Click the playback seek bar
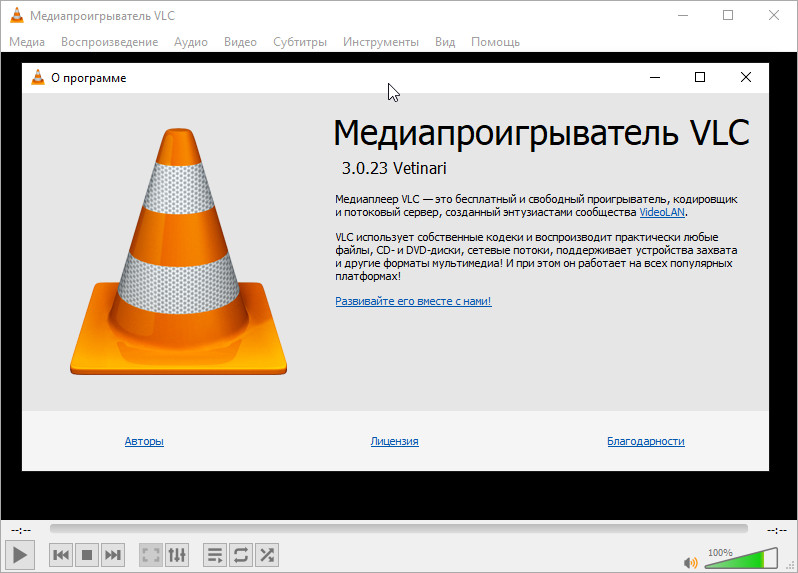Image resolution: width=798 pixels, height=573 pixels. 398,529
